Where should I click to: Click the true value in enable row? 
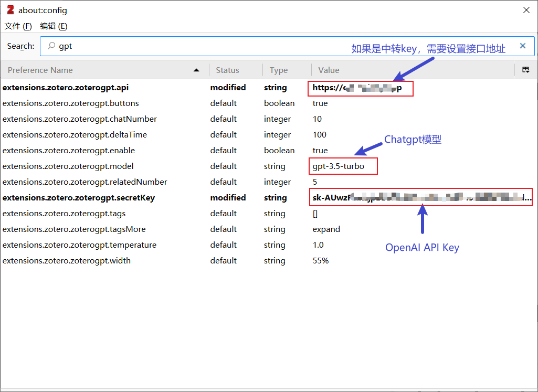pyautogui.click(x=320, y=151)
